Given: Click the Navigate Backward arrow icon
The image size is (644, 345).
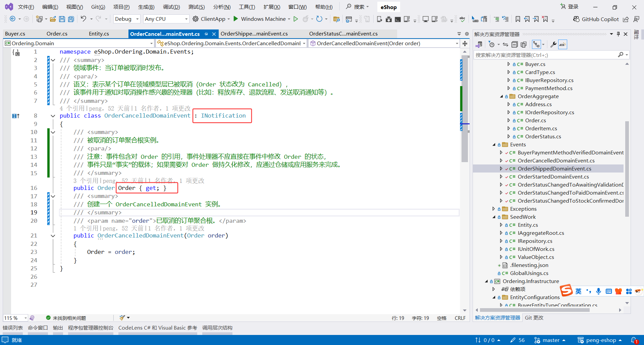Looking at the screenshot, I should click(12, 19).
